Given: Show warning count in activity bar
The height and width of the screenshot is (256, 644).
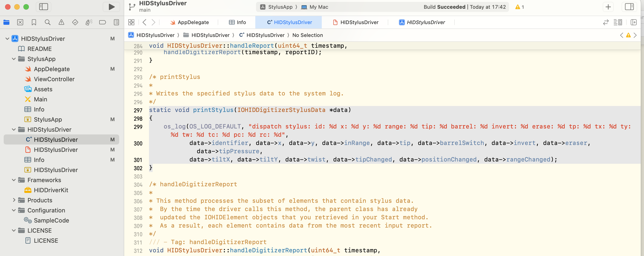Looking at the screenshot, I should [x=520, y=7].
